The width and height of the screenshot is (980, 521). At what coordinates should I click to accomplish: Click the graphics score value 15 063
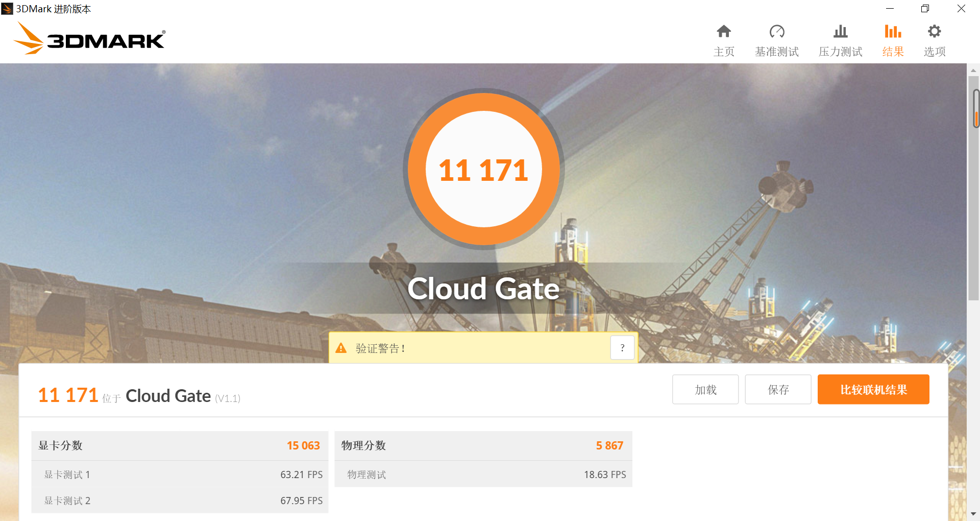coord(303,445)
